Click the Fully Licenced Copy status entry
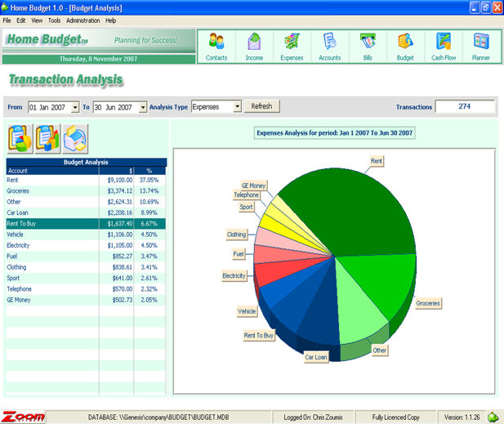The image size is (504, 424). [395, 417]
